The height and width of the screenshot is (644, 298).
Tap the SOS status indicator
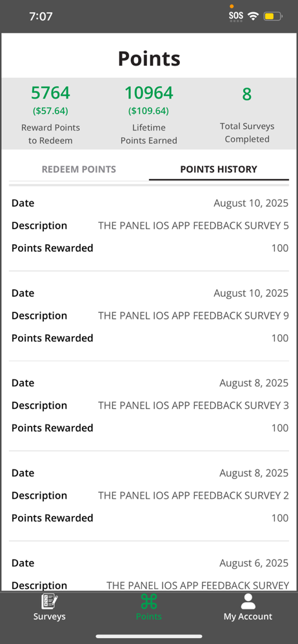(x=236, y=17)
